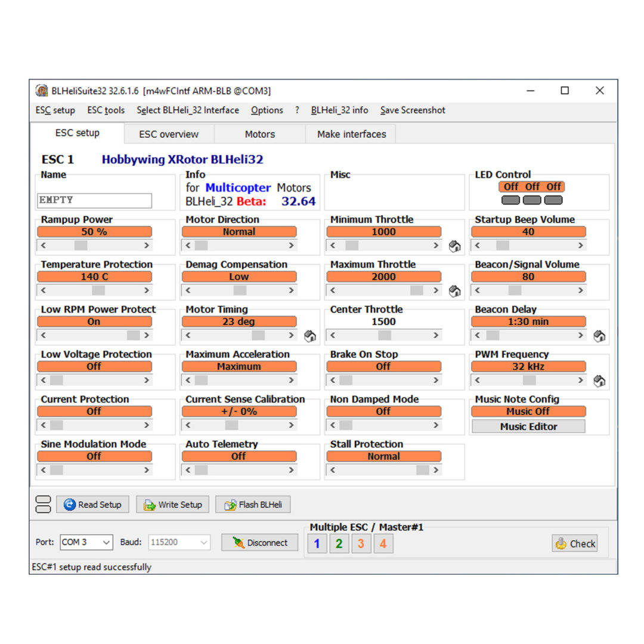This screenshot has width=644, height=644.
Task: Click the PWM Frequency reset icon
Action: [x=599, y=381]
